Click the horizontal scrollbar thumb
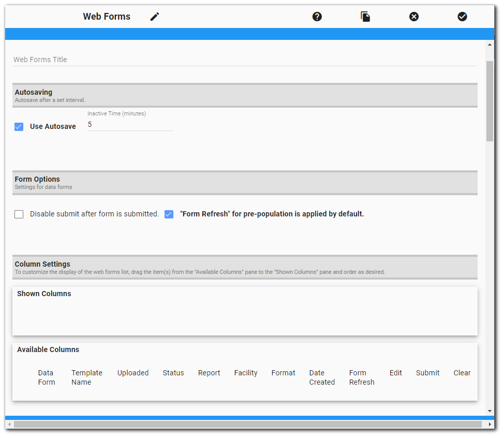 point(248,425)
